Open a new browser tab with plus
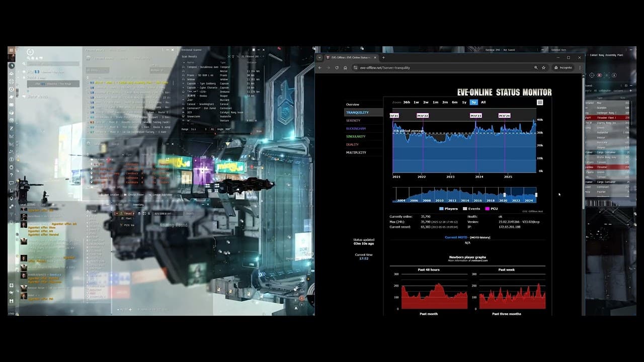 (x=383, y=57)
